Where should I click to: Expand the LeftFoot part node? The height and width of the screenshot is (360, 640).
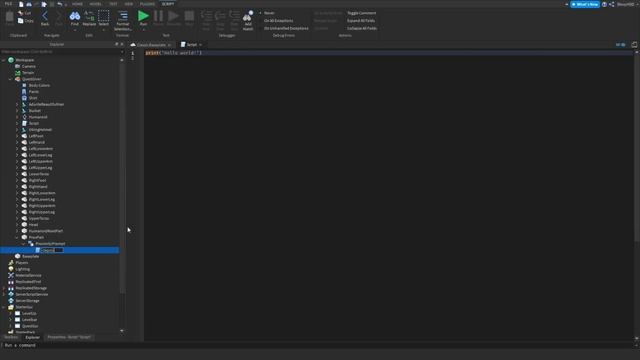pyautogui.click(x=17, y=136)
